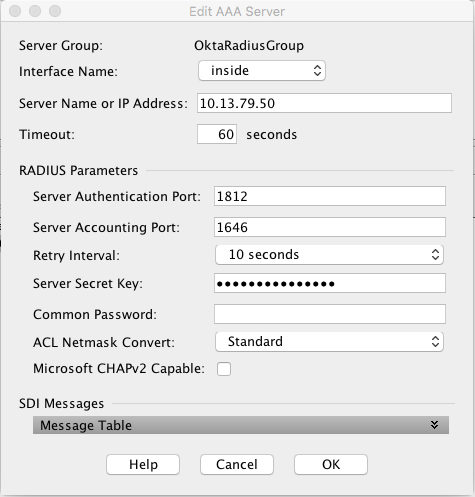Image resolution: width=475 pixels, height=497 pixels.
Task: Click the Server Authentication Port field
Action: pyautogui.click(x=330, y=196)
